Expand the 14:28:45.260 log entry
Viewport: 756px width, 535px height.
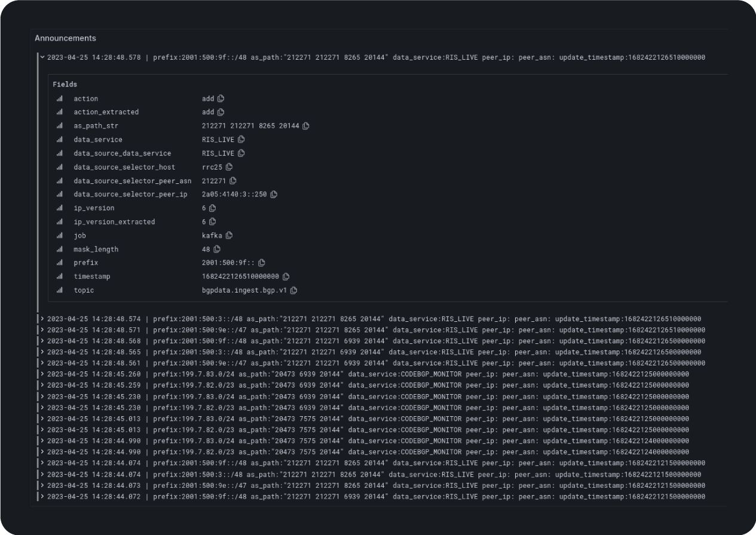pyautogui.click(x=42, y=374)
